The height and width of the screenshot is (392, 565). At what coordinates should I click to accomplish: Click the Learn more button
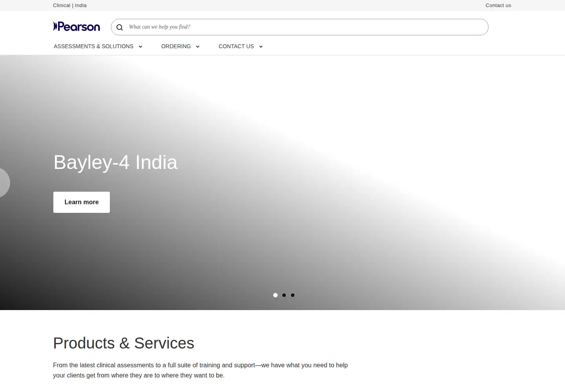pyautogui.click(x=82, y=202)
